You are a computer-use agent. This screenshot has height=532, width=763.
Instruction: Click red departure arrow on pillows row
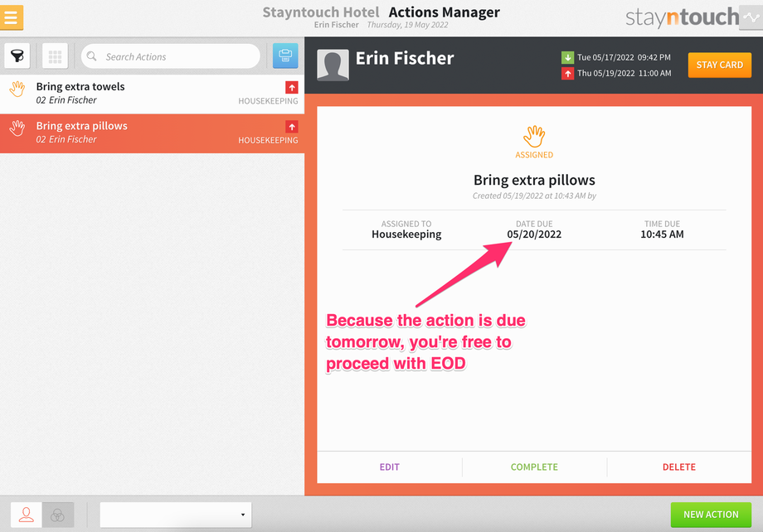291,127
